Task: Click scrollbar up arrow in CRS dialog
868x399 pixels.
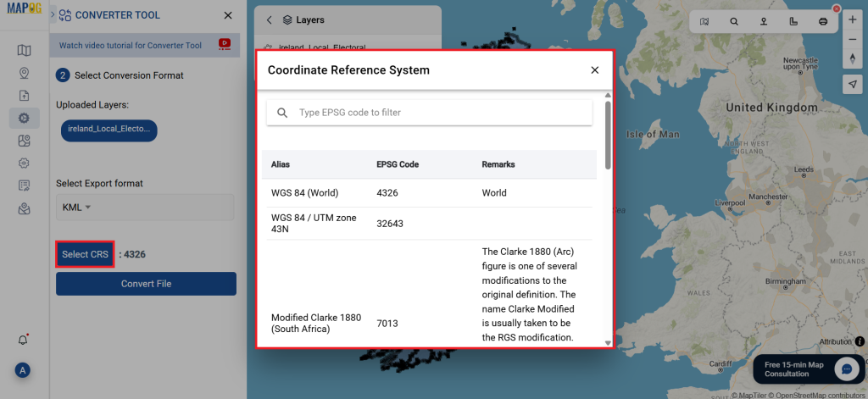Action: (608, 95)
